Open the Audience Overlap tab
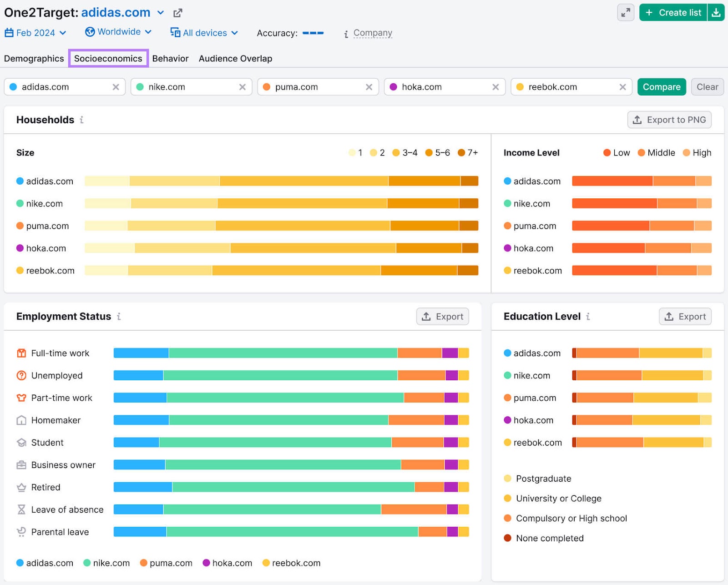This screenshot has height=585, width=728. (235, 58)
